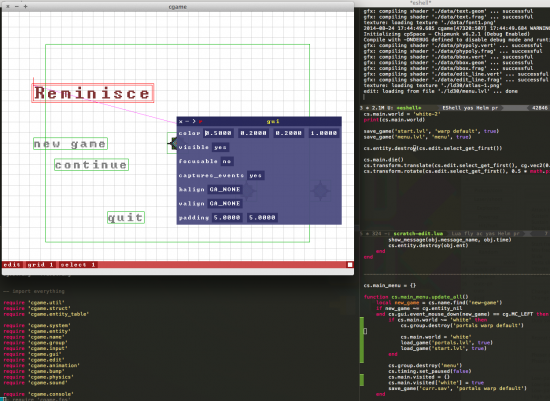Toggle the captures_events 'yes' value
The height and width of the screenshot is (401, 550).
(255, 175)
